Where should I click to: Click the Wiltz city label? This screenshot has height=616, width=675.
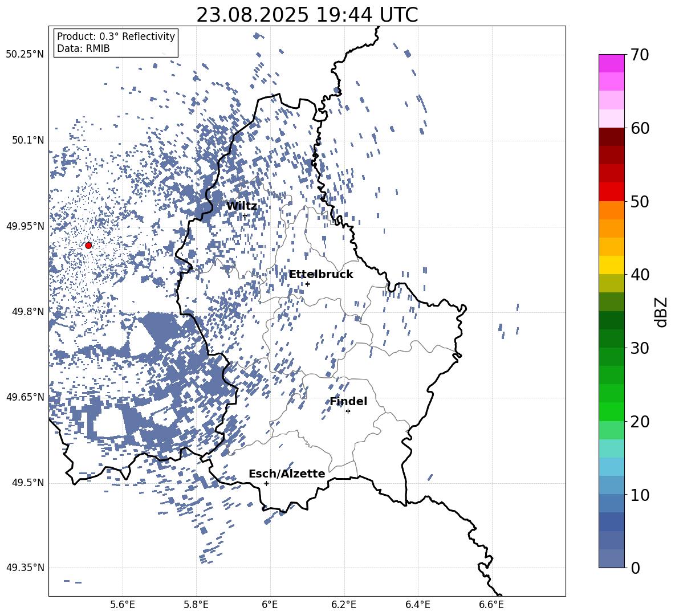(x=242, y=206)
